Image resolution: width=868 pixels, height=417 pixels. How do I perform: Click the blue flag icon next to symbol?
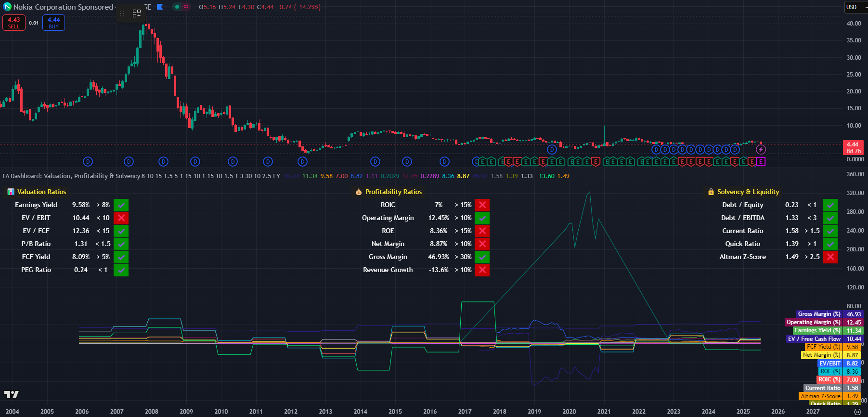tap(160, 7)
